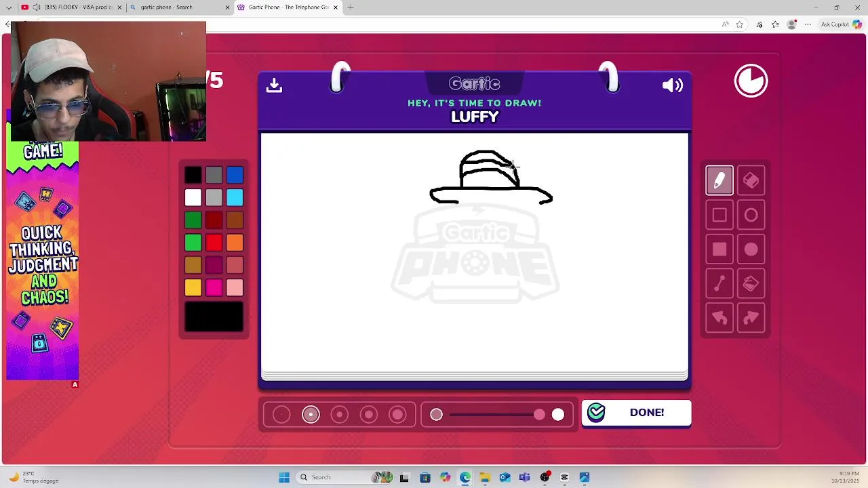Open CapCut from the taskbar
This screenshot has width=868, height=488.
[x=564, y=477]
